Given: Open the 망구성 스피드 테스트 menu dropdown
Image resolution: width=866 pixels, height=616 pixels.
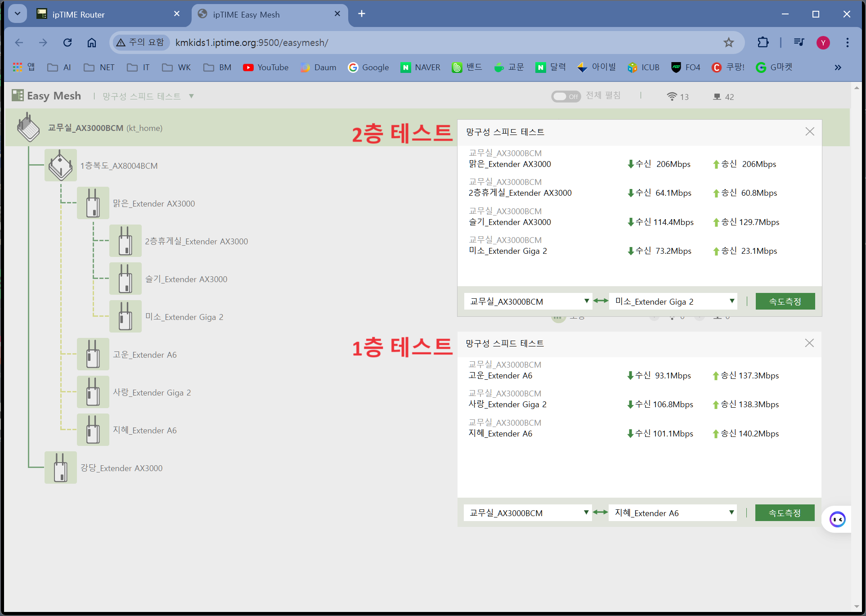Looking at the screenshot, I should coord(148,96).
